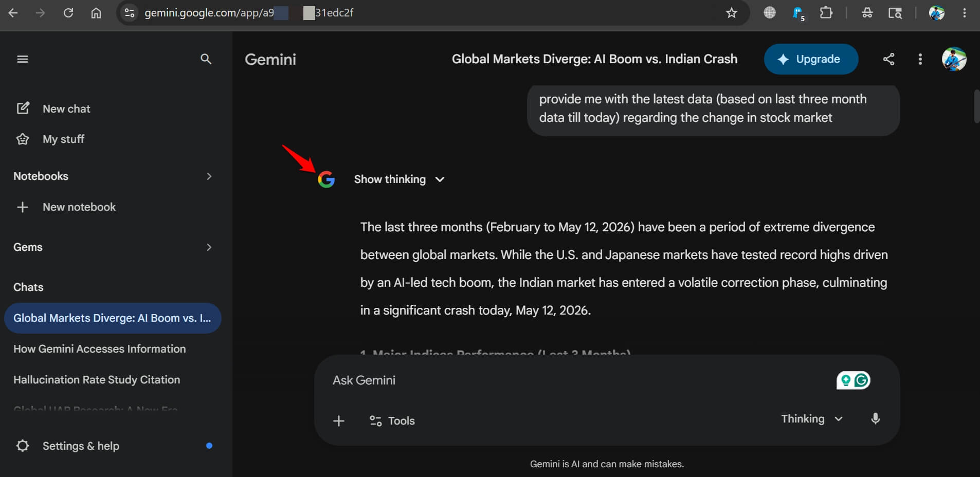Go back with the browser back arrow
This screenshot has width=980, height=477.
pos(13,13)
